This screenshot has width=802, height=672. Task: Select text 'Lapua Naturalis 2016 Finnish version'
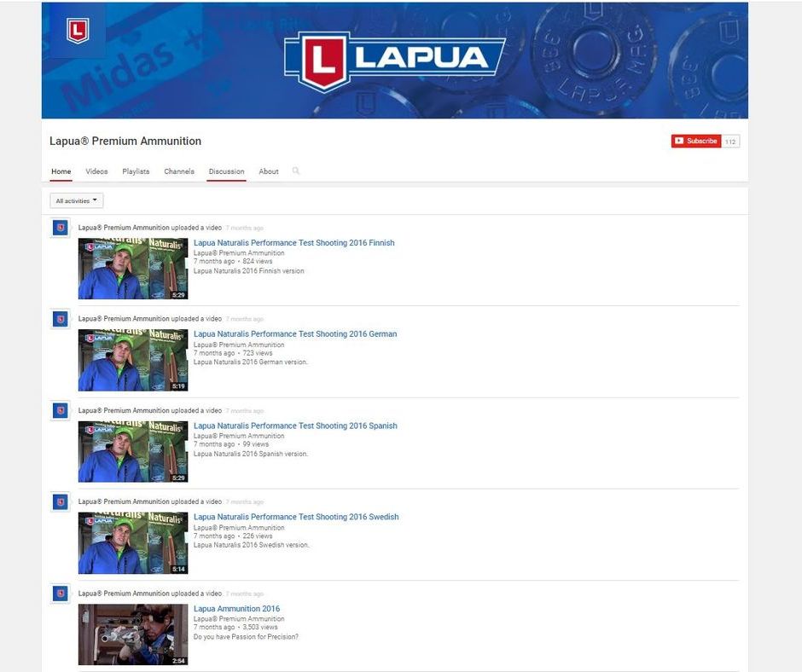tap(248, 271)
